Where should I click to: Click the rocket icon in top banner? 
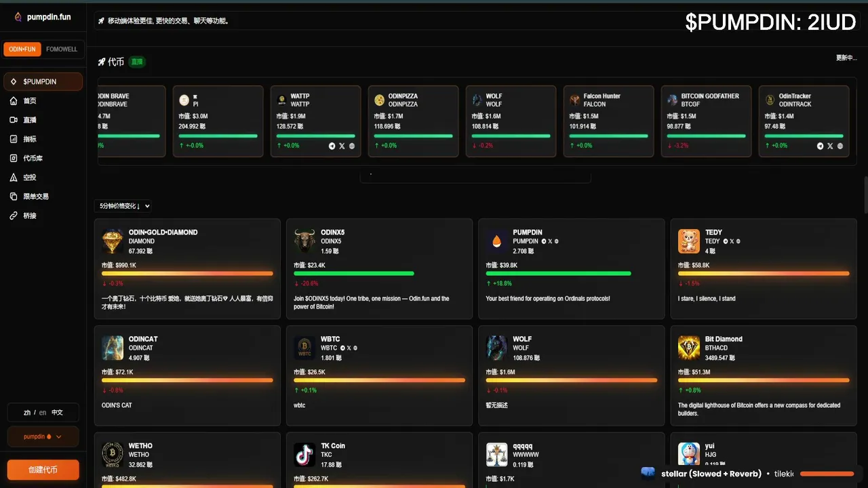tap(101, 21)
